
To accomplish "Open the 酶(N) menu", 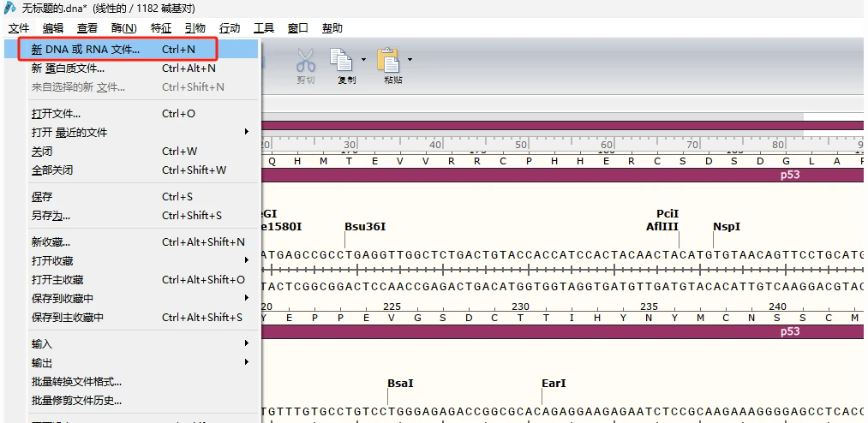I will tap(123, 28).
